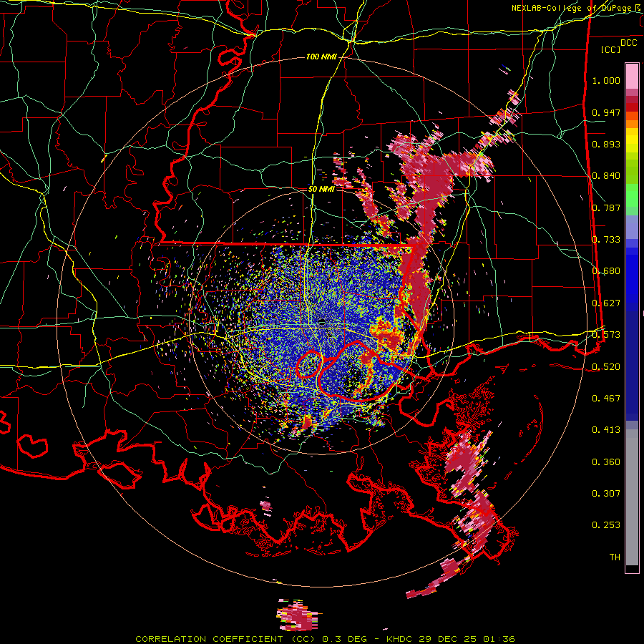Select the 0.573 scale value
Image resolution: width=644 pixels, height=644 pixels.
(606, 335)
